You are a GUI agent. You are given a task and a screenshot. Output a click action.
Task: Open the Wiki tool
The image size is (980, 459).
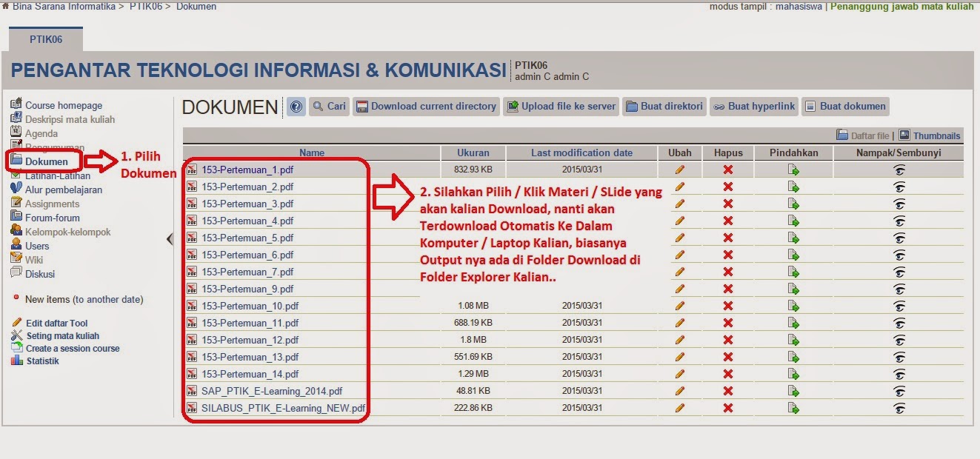[x=36, y=260]
